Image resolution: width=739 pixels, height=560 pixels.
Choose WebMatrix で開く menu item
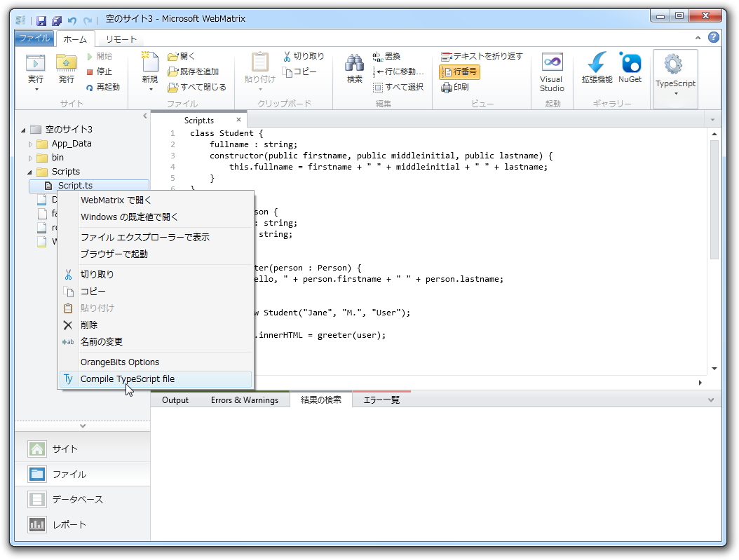pos(156,200)
